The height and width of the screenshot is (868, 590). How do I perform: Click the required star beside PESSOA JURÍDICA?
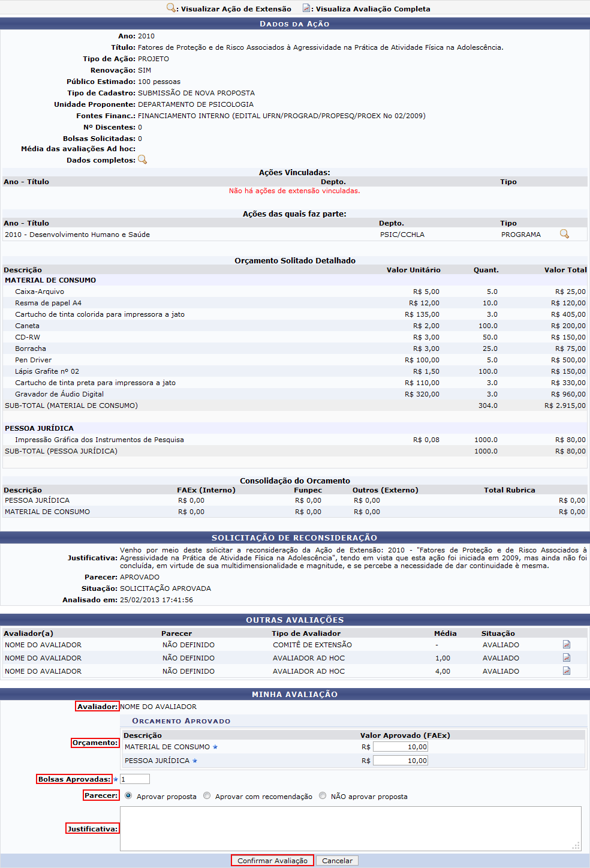[195, 761]
